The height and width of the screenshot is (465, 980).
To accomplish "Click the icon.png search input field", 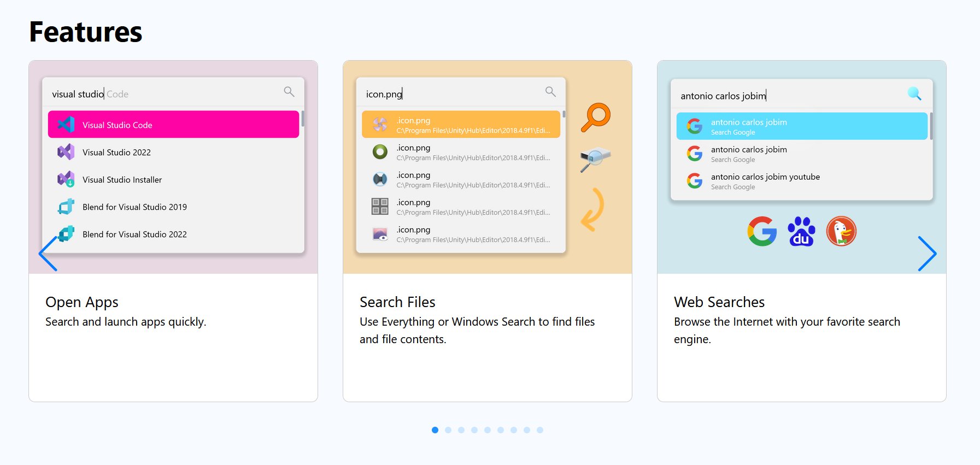I will [x=461, y=93].
